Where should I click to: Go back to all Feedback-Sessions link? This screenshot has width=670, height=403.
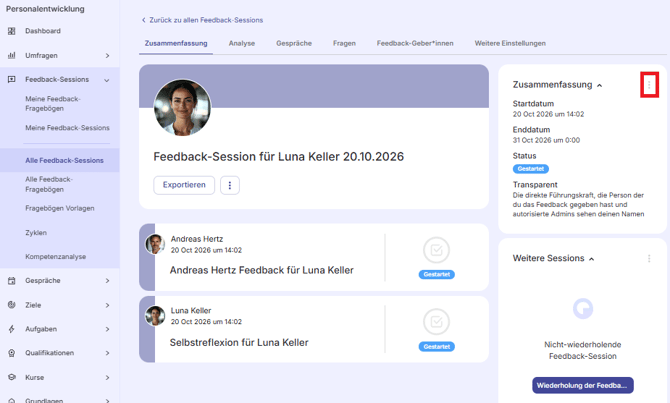pyautogui.click(x=202, y=20)
